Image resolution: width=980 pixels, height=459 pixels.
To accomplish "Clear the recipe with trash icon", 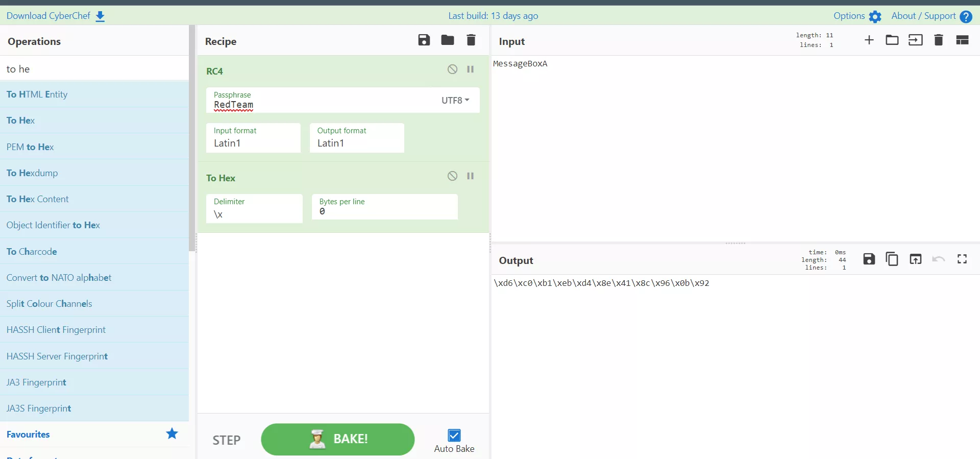I will (471, 40).
